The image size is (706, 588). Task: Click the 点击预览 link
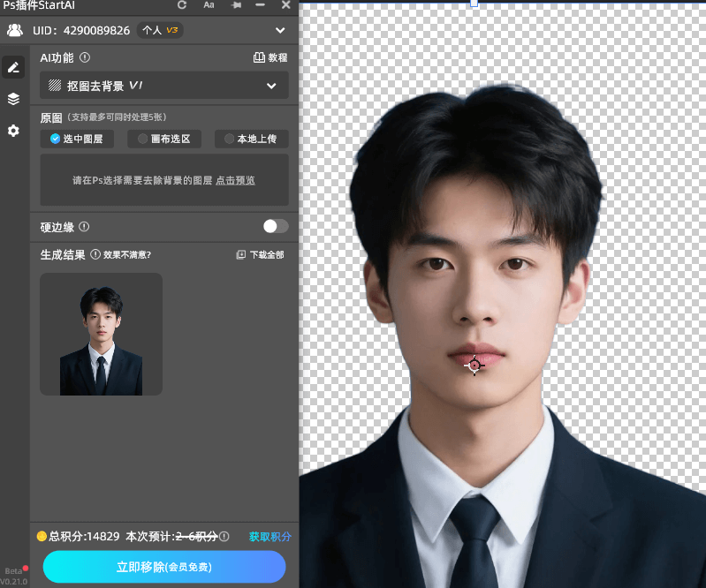(x=235, y=180)
